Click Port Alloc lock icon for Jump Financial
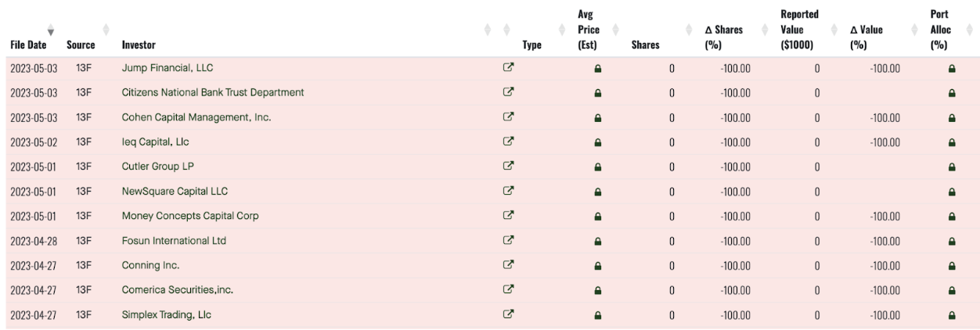Viewport: 980px width, 330px height. tap(952, 69)
